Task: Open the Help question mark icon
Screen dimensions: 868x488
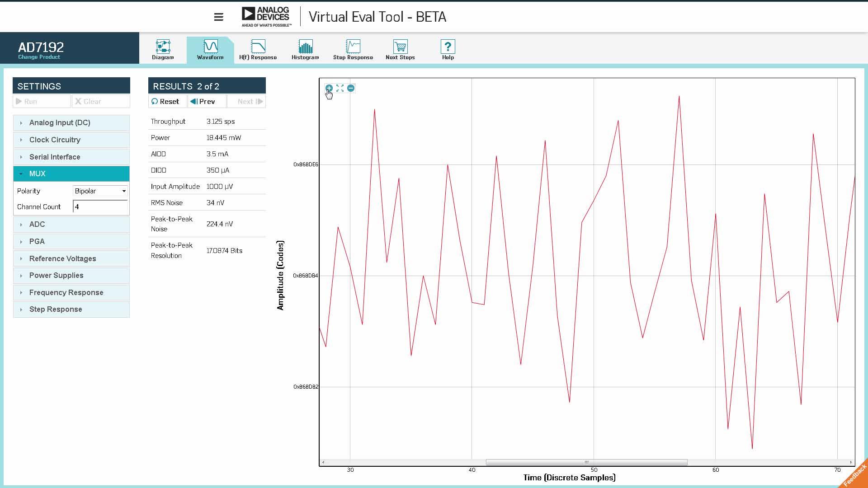Action: [x=448, y=47]
